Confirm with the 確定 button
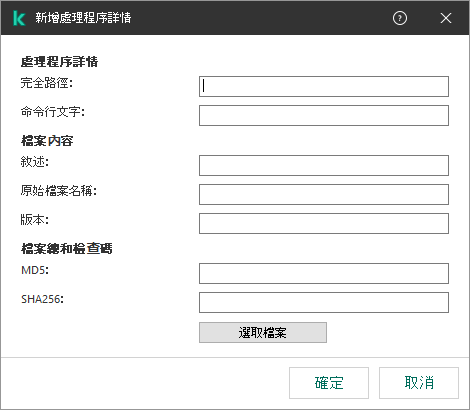 [329, 383]
